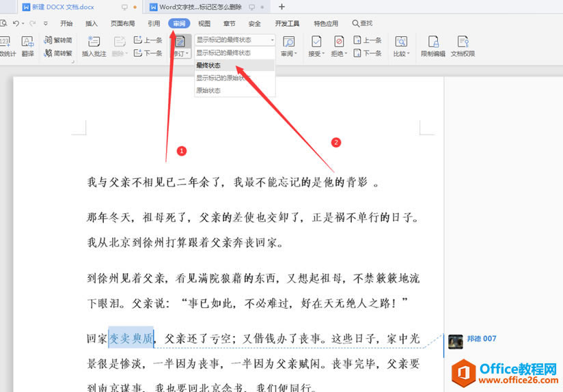The image size is (563, 392).
Task: Click the line starting 下眼泪。父亲说
Action: coord(248,303)
